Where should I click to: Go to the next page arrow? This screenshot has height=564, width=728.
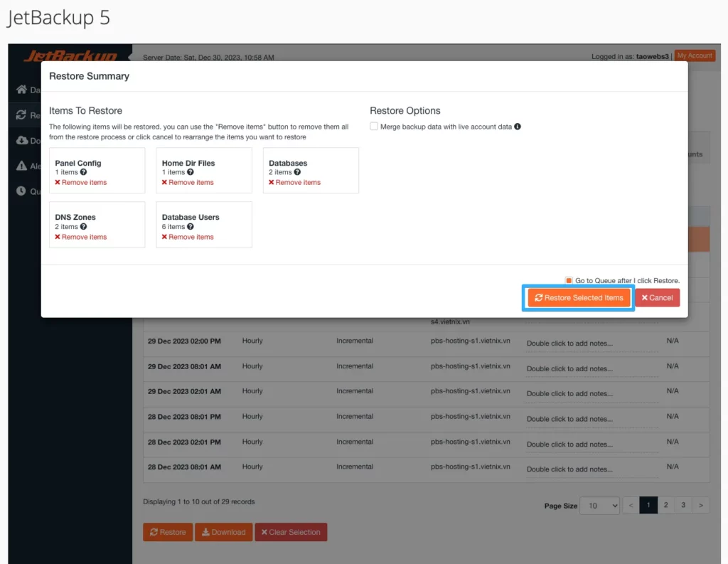701,506
